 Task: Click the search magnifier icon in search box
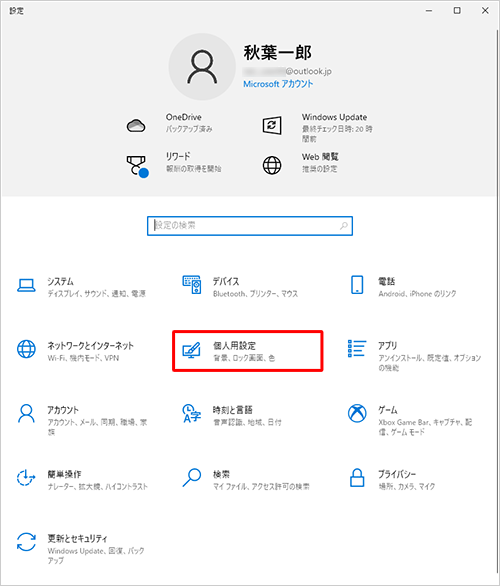(x=343, y=226)
